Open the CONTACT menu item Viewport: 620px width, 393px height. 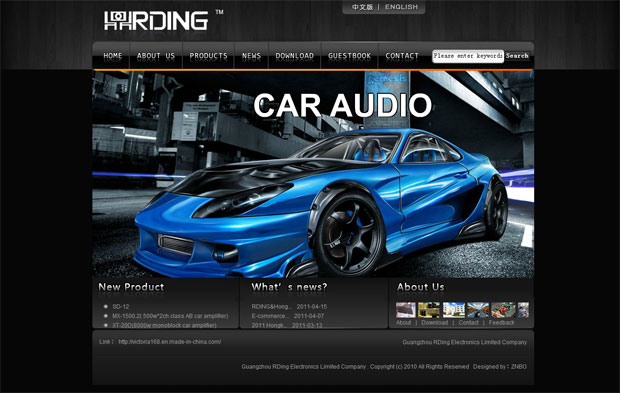coord(402,56)
